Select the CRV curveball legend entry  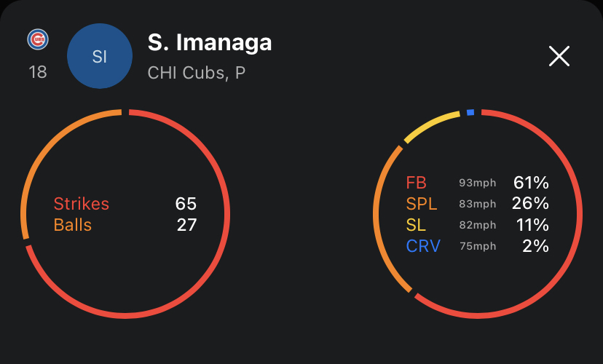[x=423, y=246]
